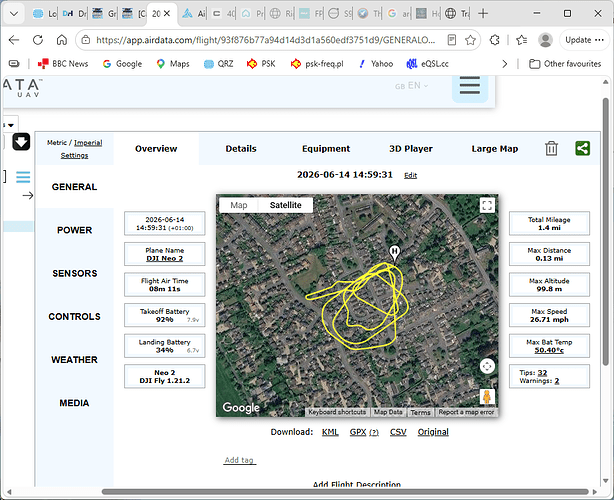Open the Settings link under units
The image size is (614, 500).
click(x=74, y=155)
